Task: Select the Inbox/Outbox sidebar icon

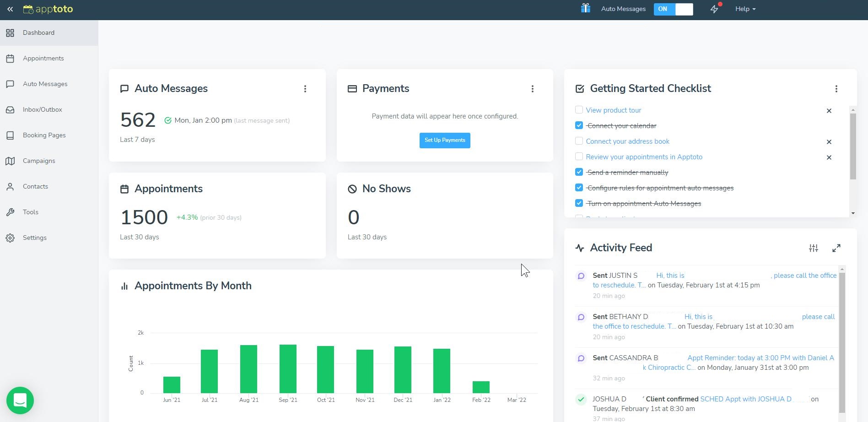Action: tap(11, 109)
